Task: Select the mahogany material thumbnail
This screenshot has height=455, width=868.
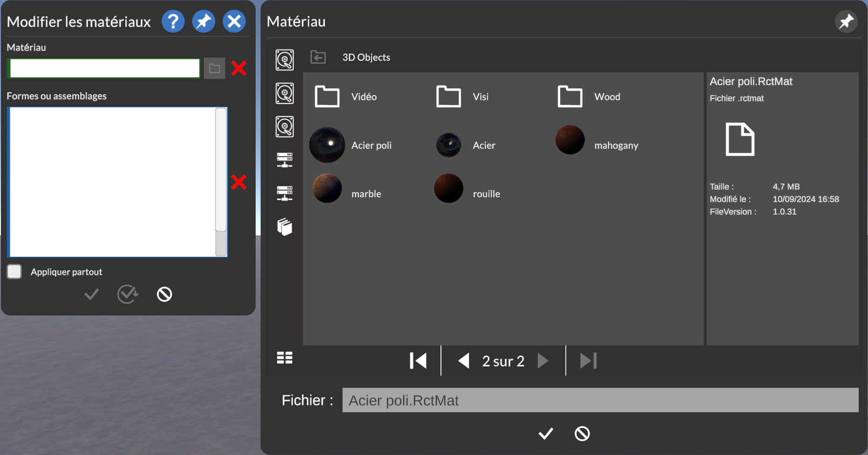Action: pos(570,140)
